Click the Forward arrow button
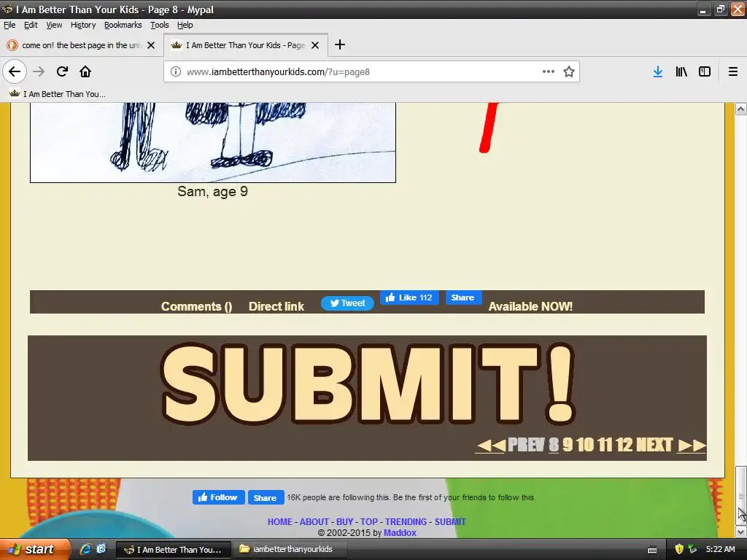 point(39,71)
